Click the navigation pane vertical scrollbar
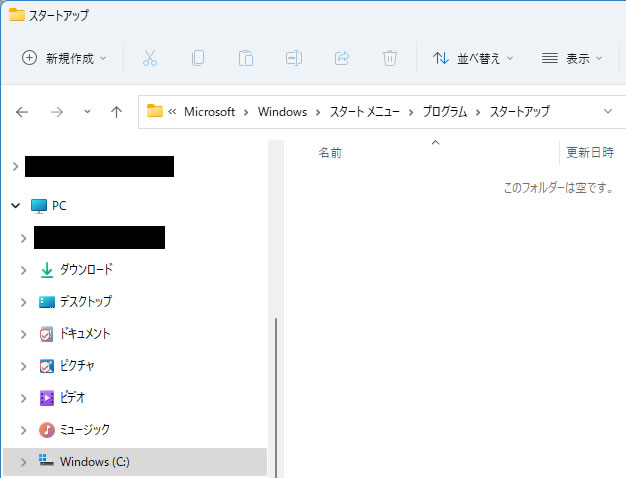The image size is (626, 478). (x=275, y=380)
